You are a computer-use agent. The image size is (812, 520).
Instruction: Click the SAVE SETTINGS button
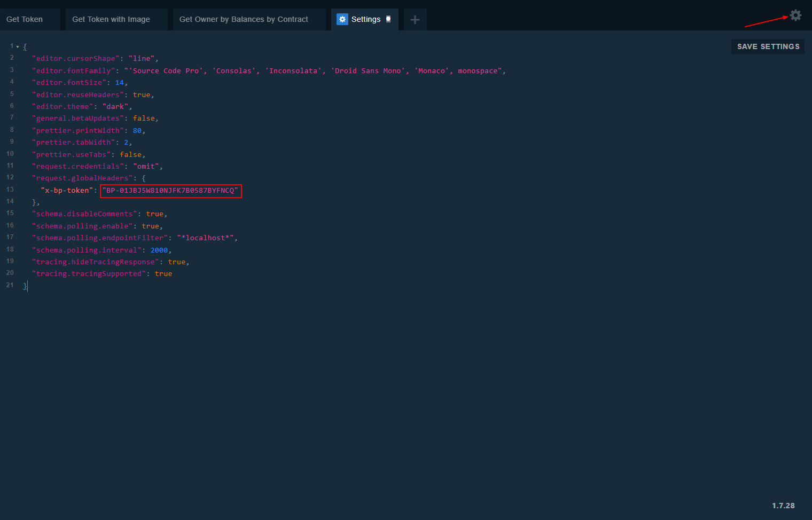(768, 46)
